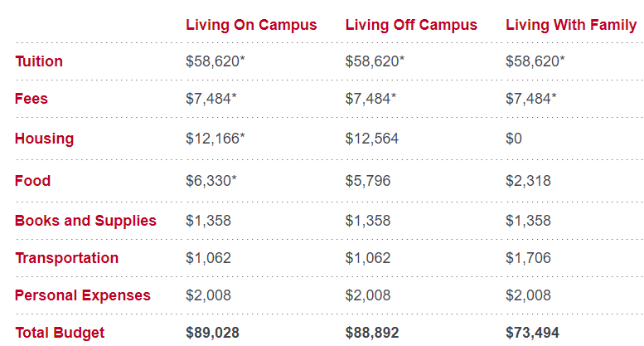Click the Housing row label
This screenshot has height=346, width=644.
click(45, 139)
